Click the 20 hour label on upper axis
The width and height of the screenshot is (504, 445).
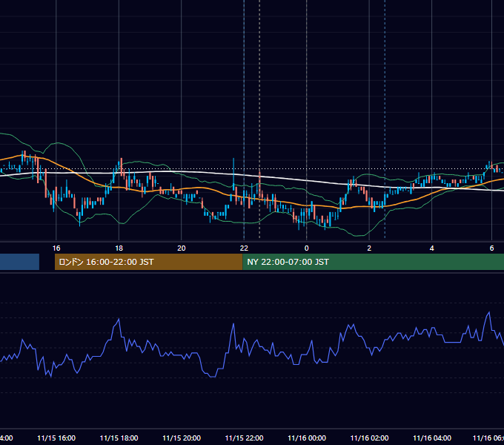[x=182, y=248]
